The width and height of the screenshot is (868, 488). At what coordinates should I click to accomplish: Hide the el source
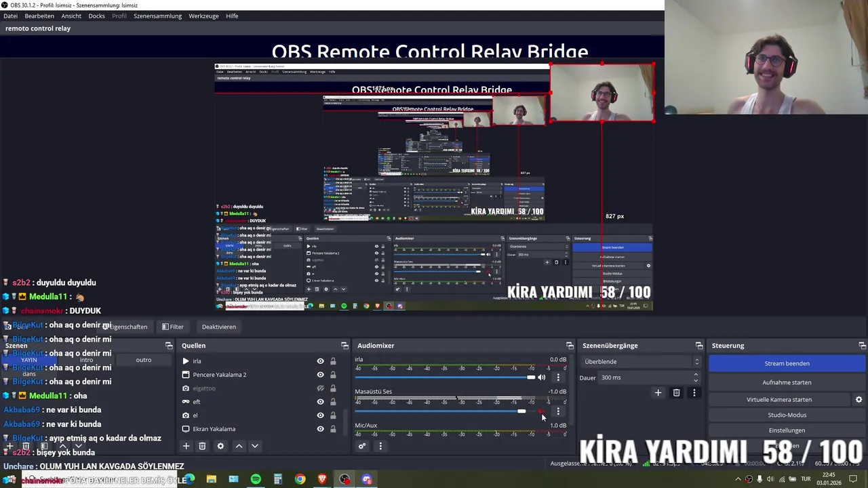(320, 415)
